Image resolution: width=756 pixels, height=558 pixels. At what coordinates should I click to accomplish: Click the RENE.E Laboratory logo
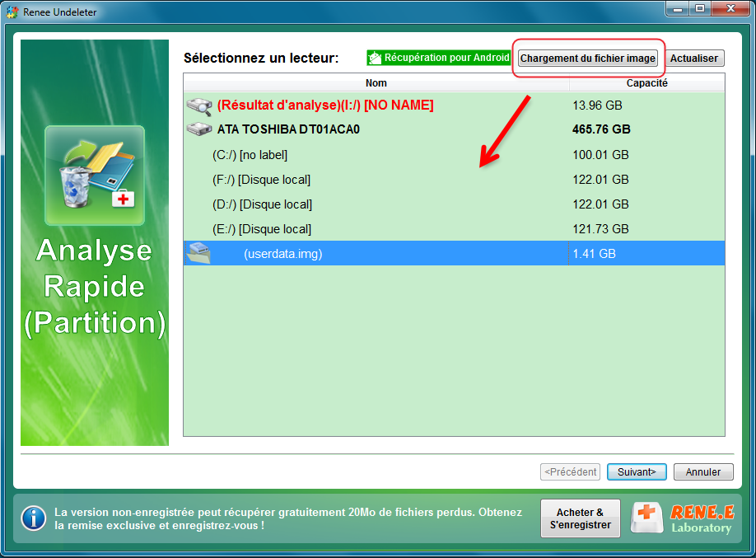(682, 518)
